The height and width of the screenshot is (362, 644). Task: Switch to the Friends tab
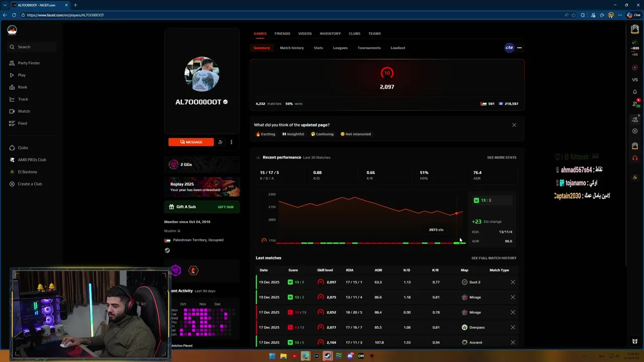tap(282, 34)
